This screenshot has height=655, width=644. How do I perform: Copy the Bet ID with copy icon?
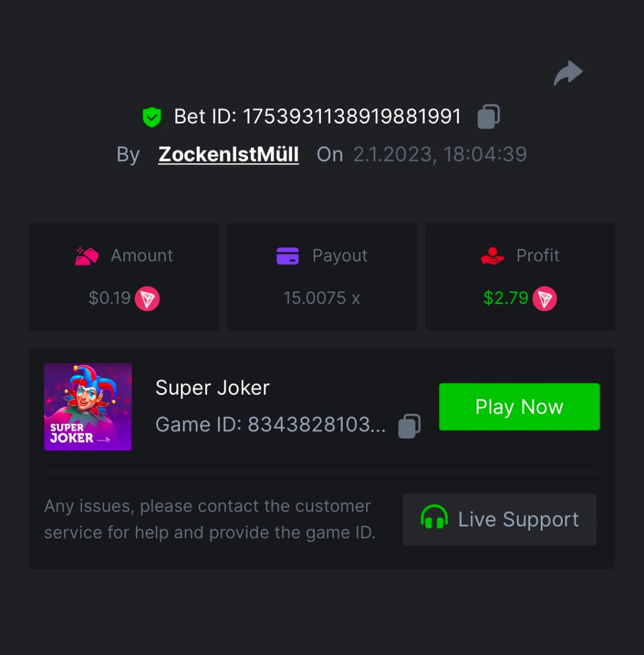click(x=488, y=116)
